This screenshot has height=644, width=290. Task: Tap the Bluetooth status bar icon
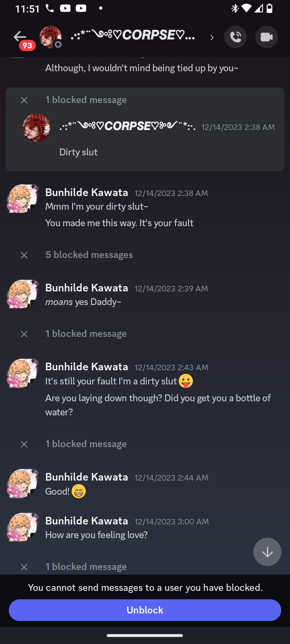(x=235, y=8)
